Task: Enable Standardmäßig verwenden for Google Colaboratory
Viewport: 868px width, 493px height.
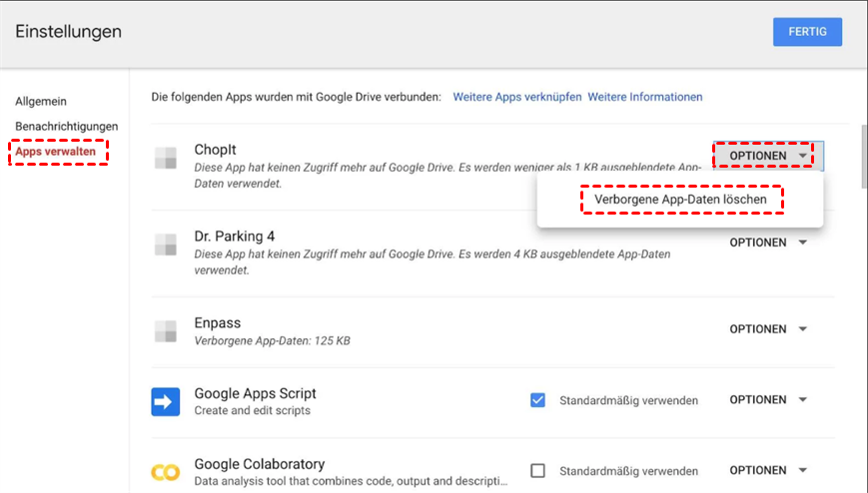Action: point(538,470)
